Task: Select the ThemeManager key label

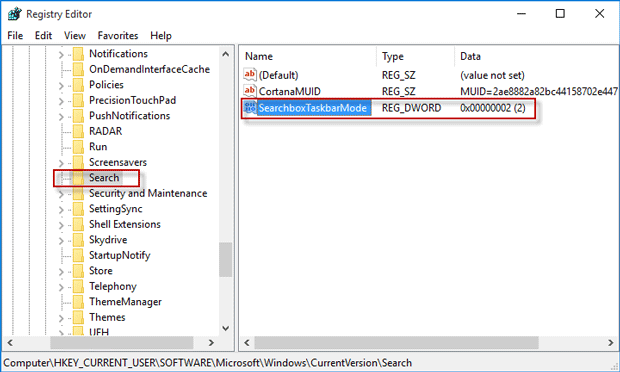Action: click(x=125, y=302)
